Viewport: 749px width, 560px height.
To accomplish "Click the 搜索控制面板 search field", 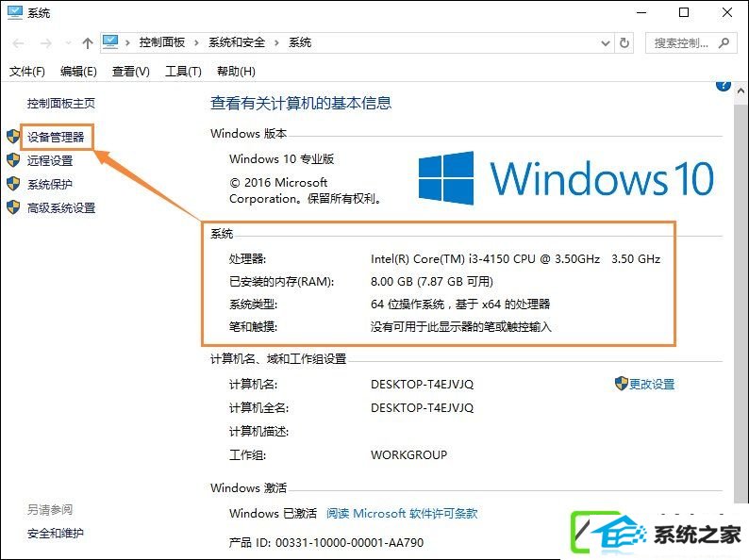I will [x=684, y=43].
